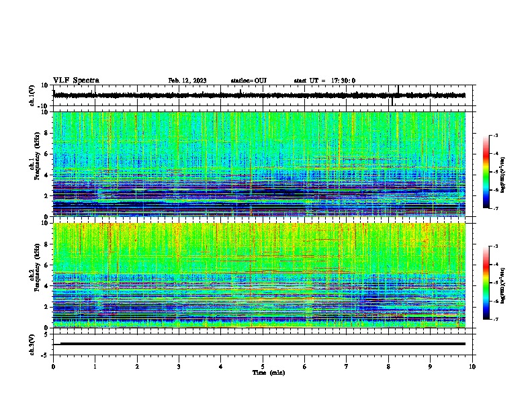Viewport: 532px width, 411px height.
Task: Select the date text 'Feb. 12, 2023'
Action: coord(187,81)
